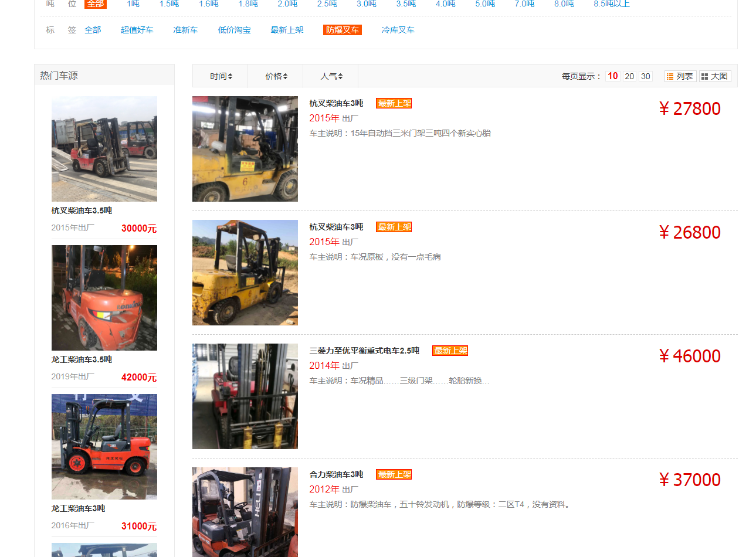Switch to 大图 grid view icon

coord(714,76)
